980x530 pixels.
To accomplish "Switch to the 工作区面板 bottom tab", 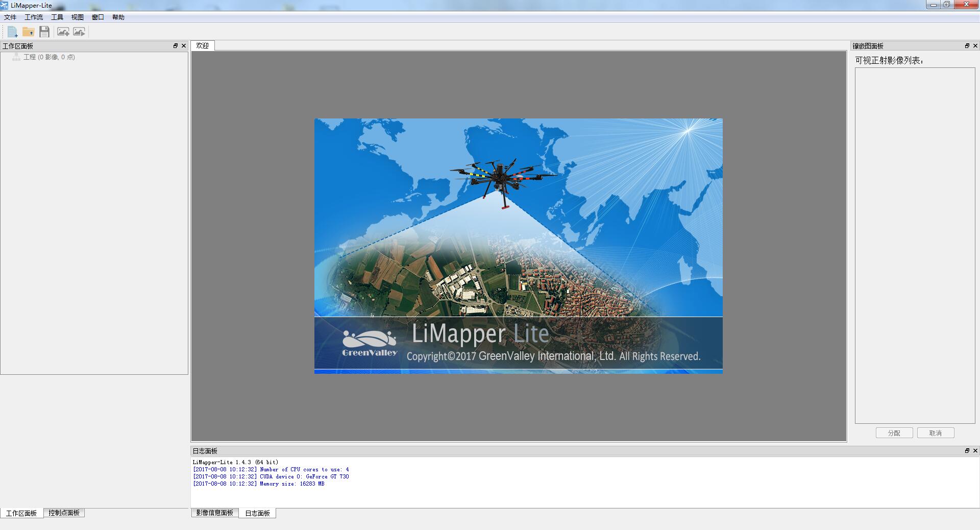I will pos(21,513).
